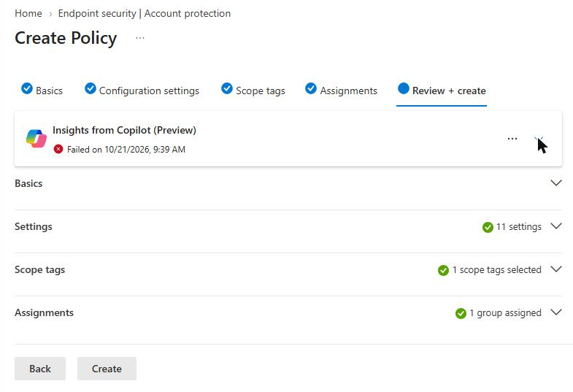
Task: Click the Scope tags section heading
Action: tap(40, 269)
